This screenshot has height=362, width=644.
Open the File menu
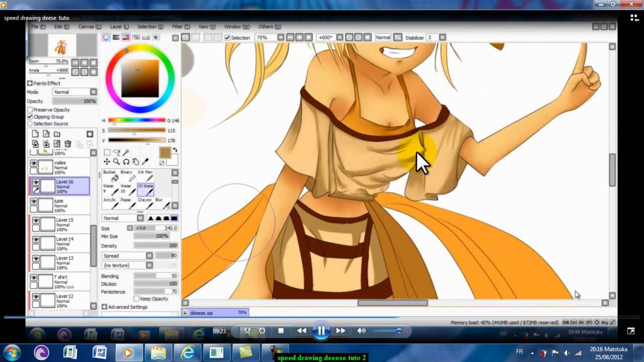[x=38, y=27]
